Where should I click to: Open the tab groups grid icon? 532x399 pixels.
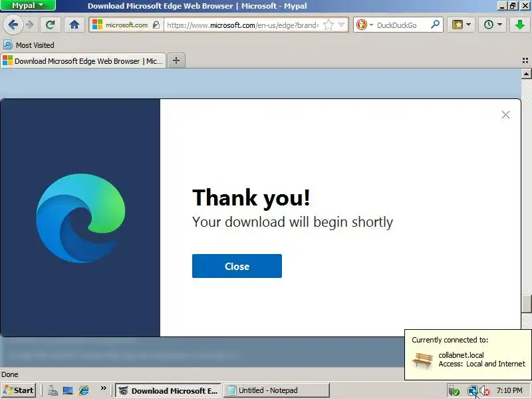click(x=525, y=61)
